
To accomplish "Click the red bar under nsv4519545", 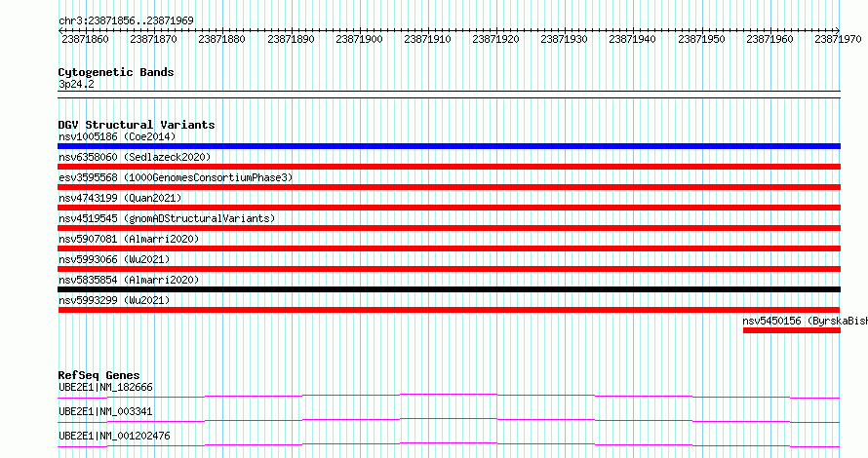I will pos(449,228).
